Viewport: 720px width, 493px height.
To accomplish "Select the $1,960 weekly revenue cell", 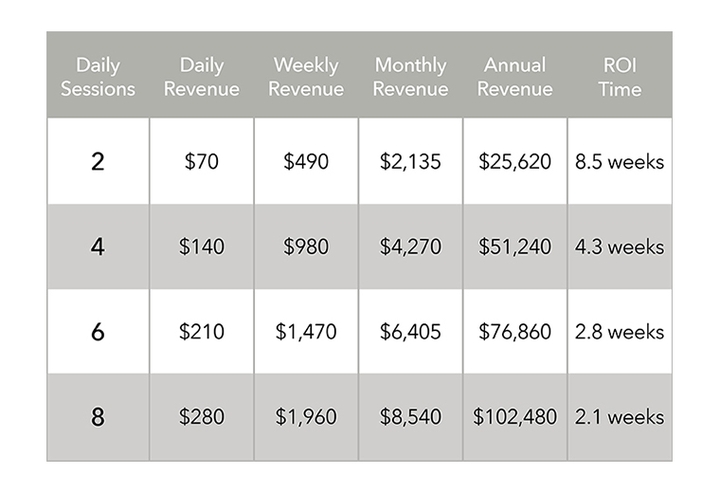I will [x=306, y=417].
